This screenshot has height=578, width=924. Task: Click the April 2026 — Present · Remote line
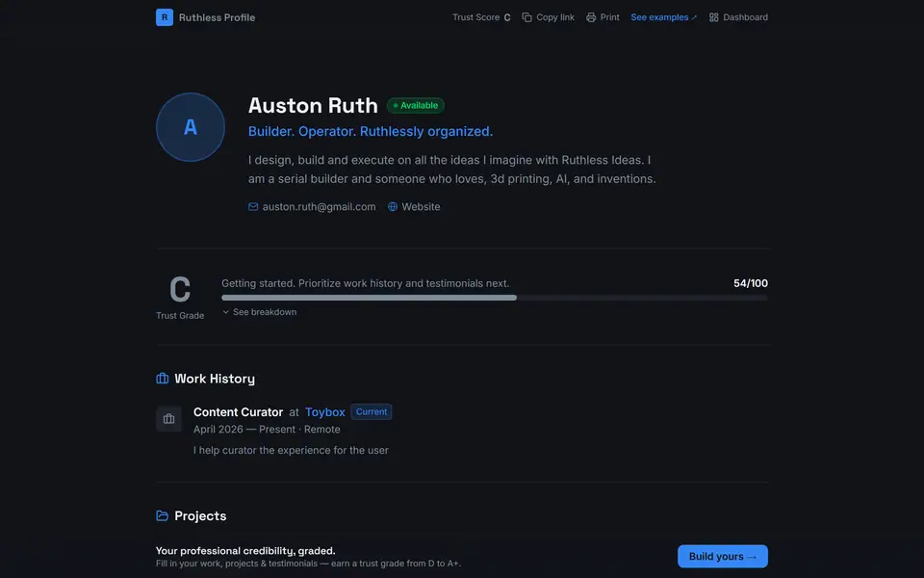pyautogui.click(x=267, y=430)
